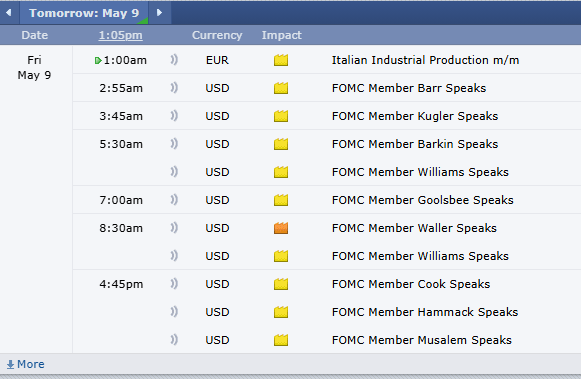Click the 3:45am time cell
Screen dimensions: 581x379
[121, 116]
